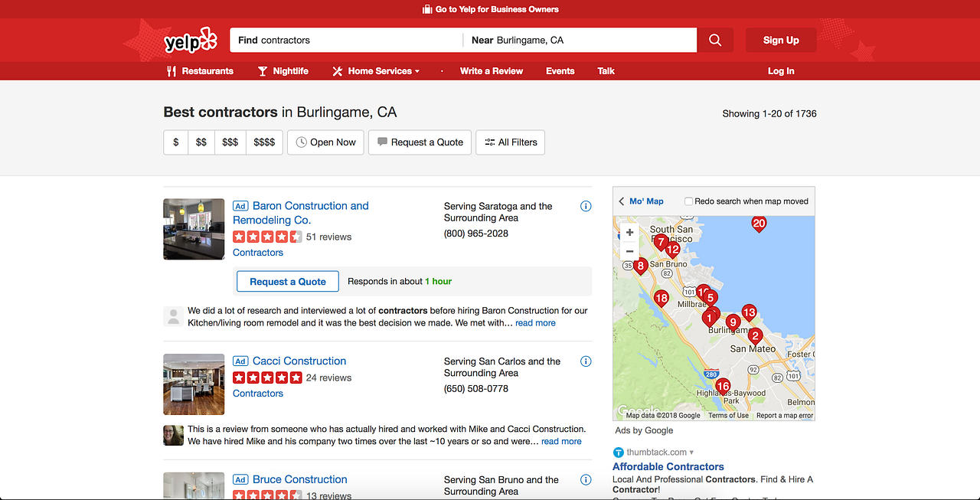
Task: Click Report a map error
Action: click(x=785, y=416)
